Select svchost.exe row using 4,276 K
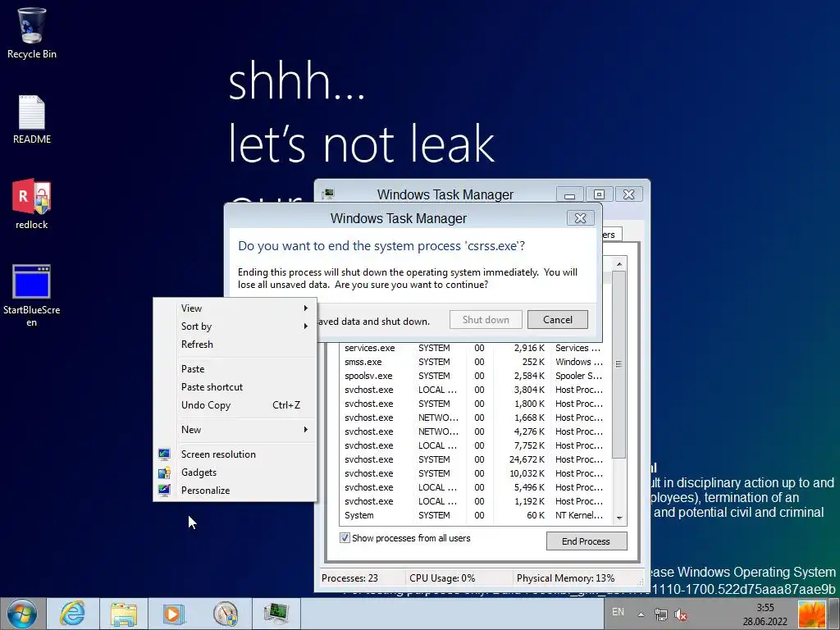 [x=475, y=431]
